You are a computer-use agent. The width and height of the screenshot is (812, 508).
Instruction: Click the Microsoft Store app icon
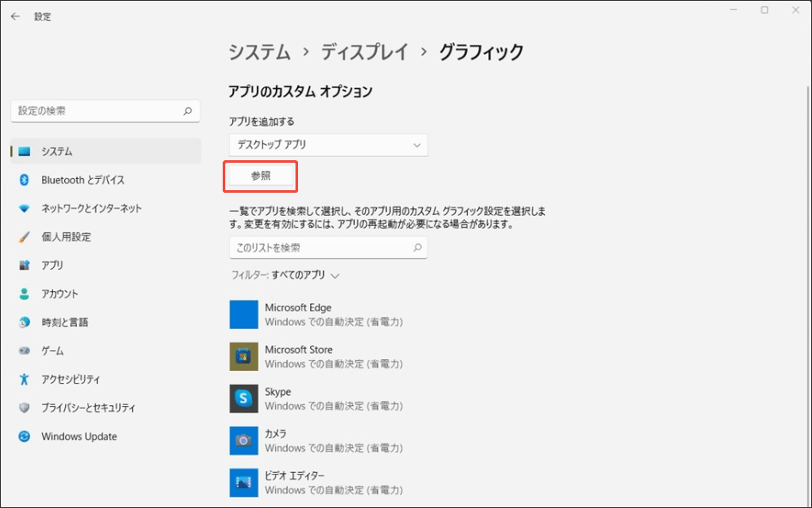[x=244, y=356]
